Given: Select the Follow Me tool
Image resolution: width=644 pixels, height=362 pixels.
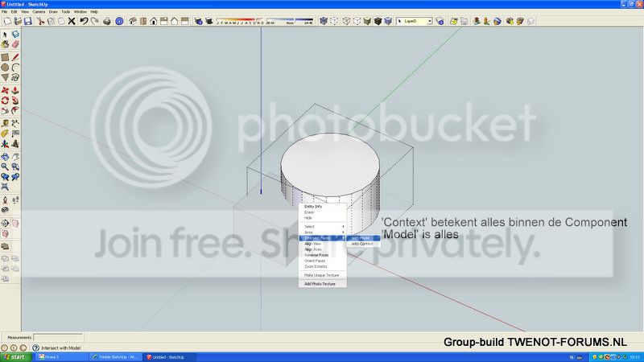Looking at the screenshot, I should [15, 101].
